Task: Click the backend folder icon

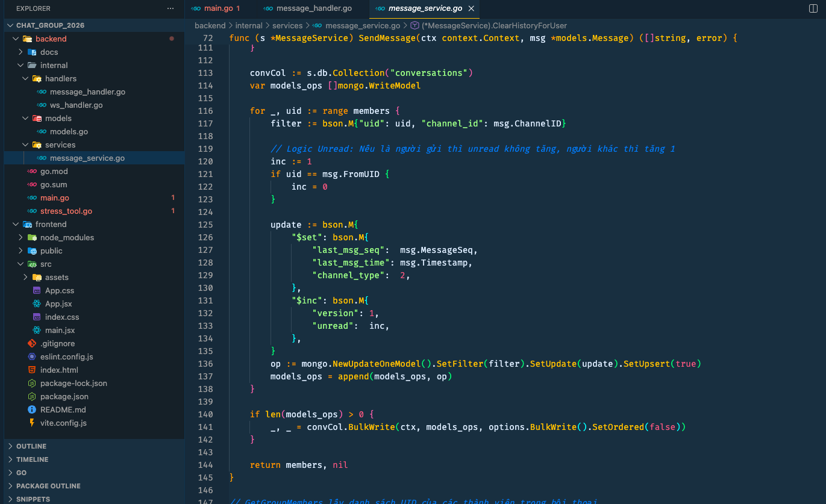Action: click(x=27, y=39)
